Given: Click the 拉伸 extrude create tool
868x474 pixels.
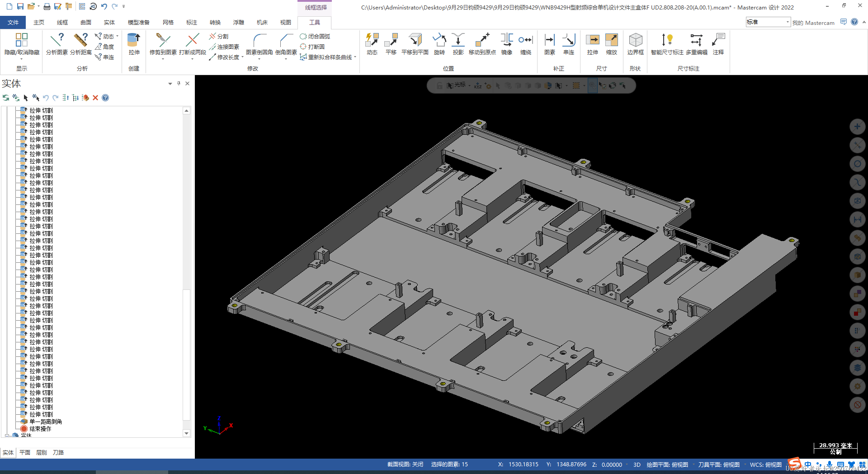Looking at the screenshot, I should 134,44.
